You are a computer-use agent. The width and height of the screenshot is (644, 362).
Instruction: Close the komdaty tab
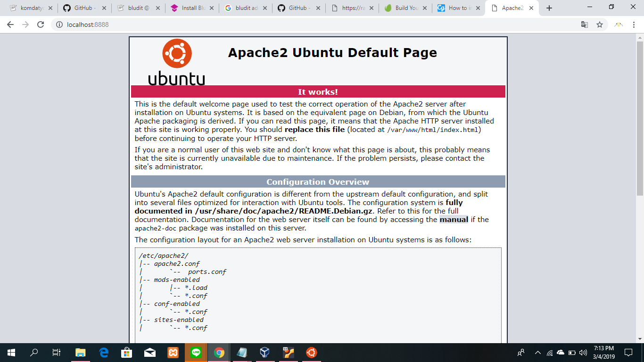coord(50,8)
